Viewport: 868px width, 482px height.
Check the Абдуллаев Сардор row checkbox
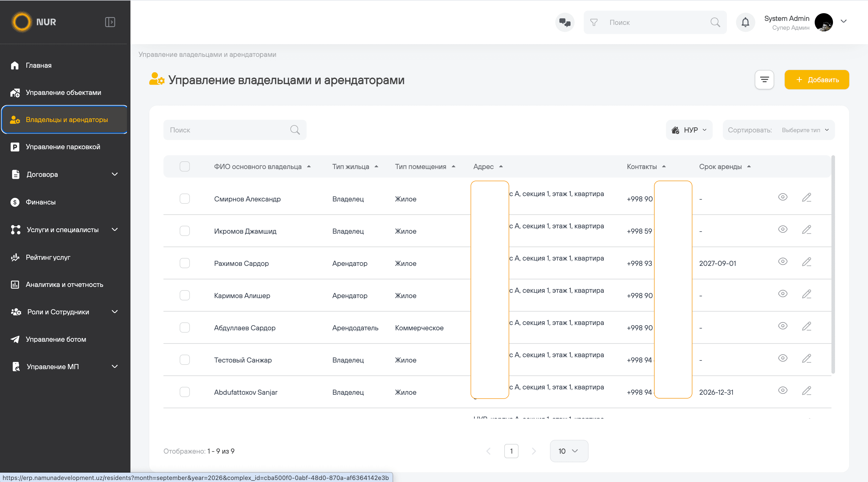185,328
